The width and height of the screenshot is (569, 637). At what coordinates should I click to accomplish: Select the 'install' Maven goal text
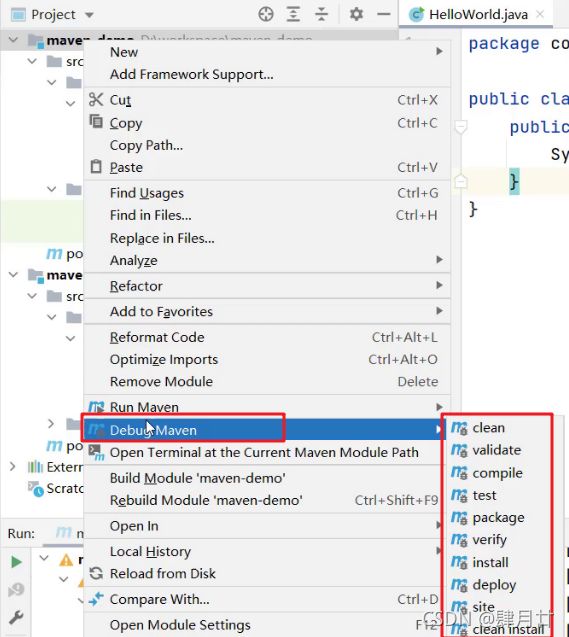click(x=490, y=562)
